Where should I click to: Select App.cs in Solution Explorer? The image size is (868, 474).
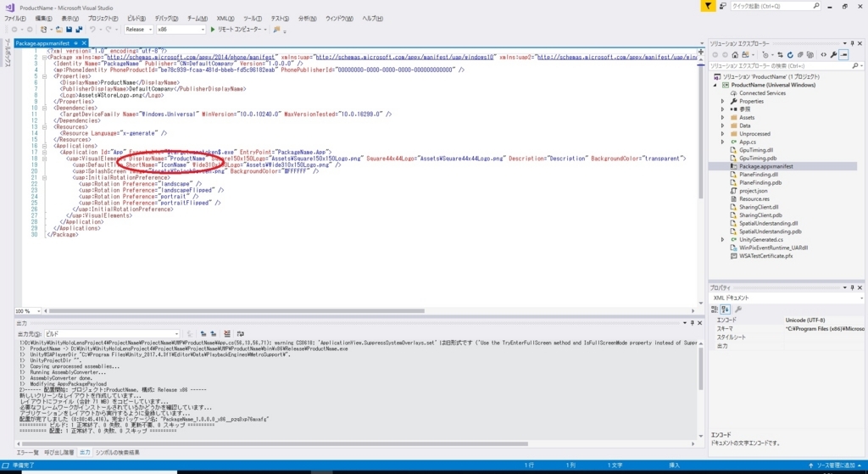(748, 142)
